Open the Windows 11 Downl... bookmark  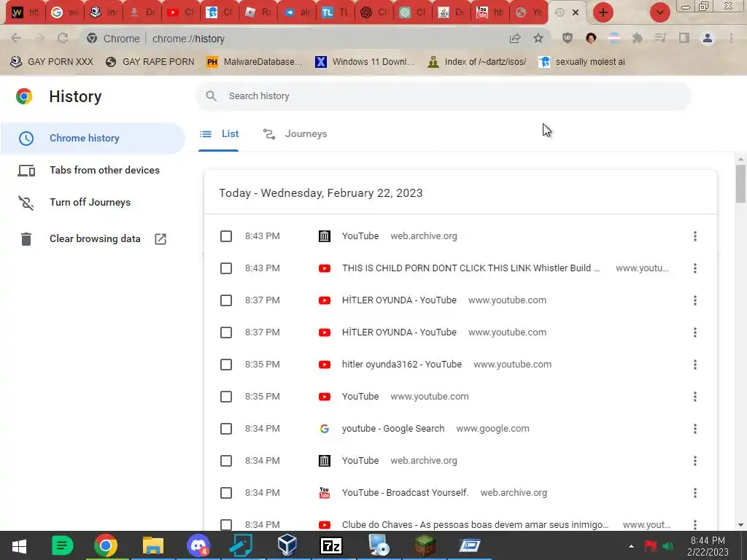coord(365,62)
